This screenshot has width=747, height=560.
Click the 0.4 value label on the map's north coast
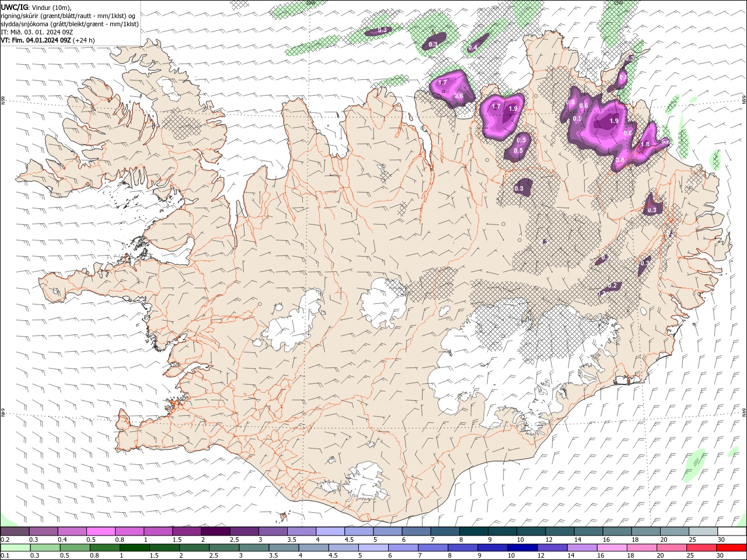474,47
